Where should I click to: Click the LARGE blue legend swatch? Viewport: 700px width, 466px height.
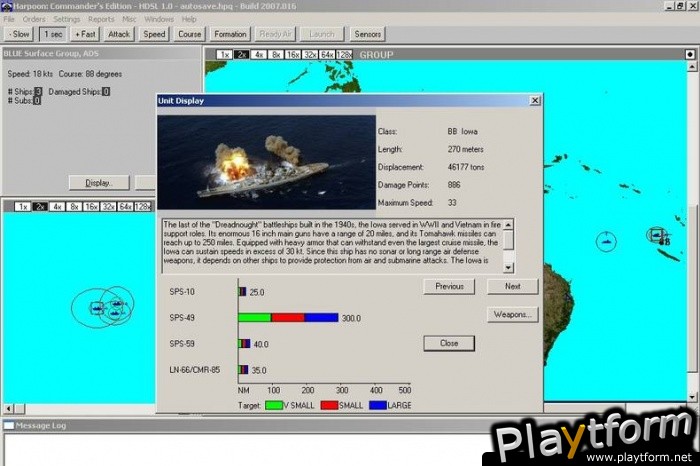378,405
